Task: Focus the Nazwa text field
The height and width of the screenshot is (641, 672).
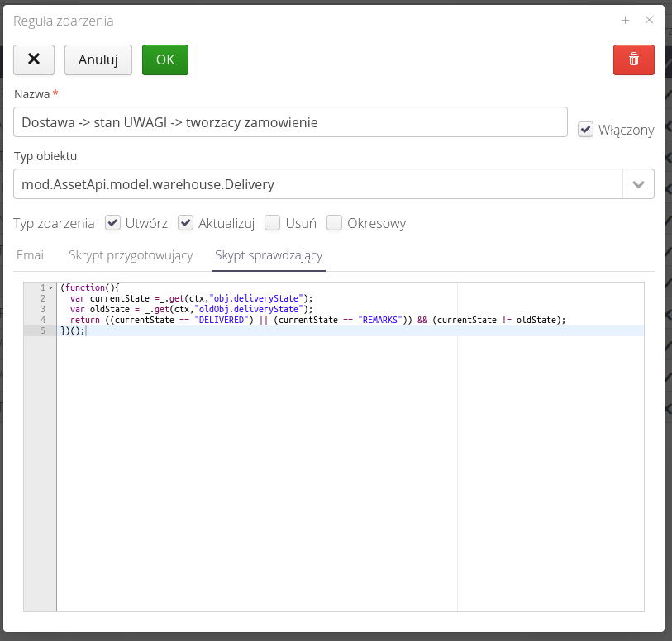Action: [290, 122]
